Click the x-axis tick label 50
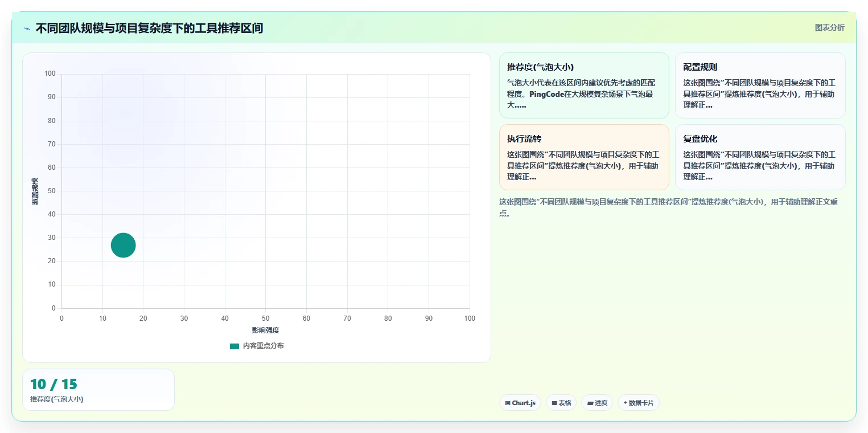868x433 pixels. 266,318
